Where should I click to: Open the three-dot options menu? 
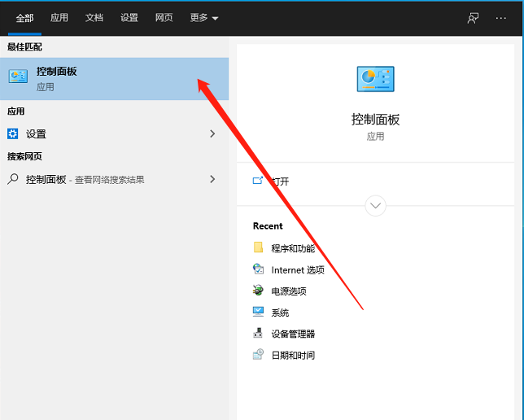point(500,18)
